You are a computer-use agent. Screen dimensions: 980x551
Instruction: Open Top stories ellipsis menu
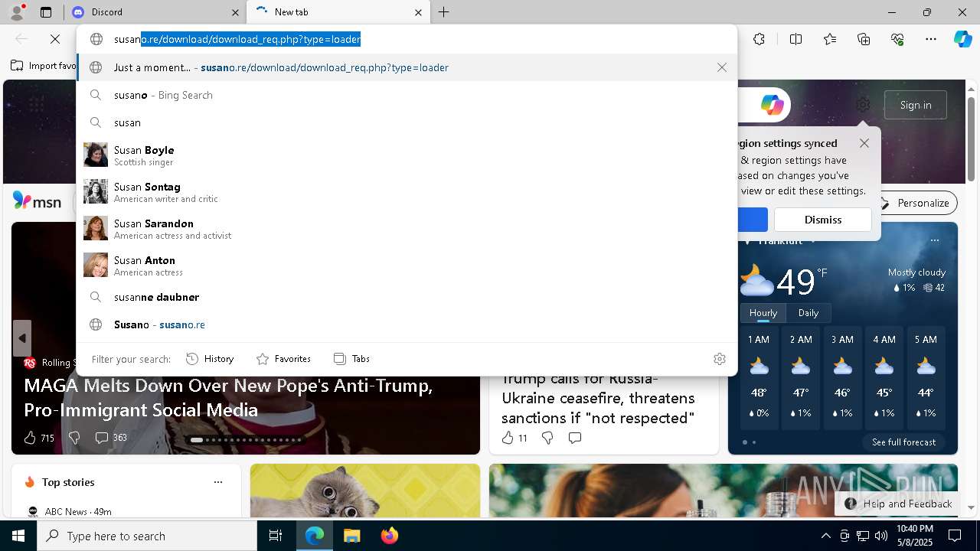tap(218, 482)
